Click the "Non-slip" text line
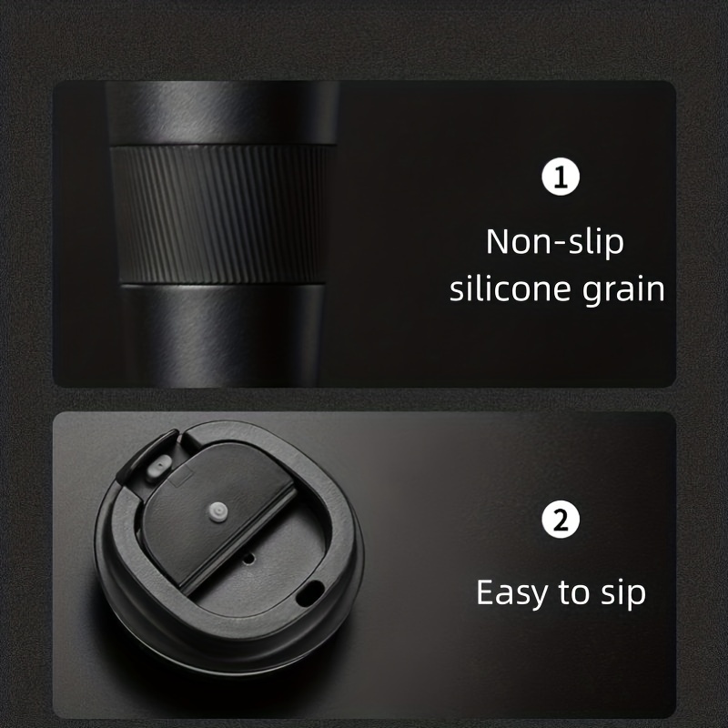Image resolution: width=728 pixels, height=728 pixels. pos(555,242)
